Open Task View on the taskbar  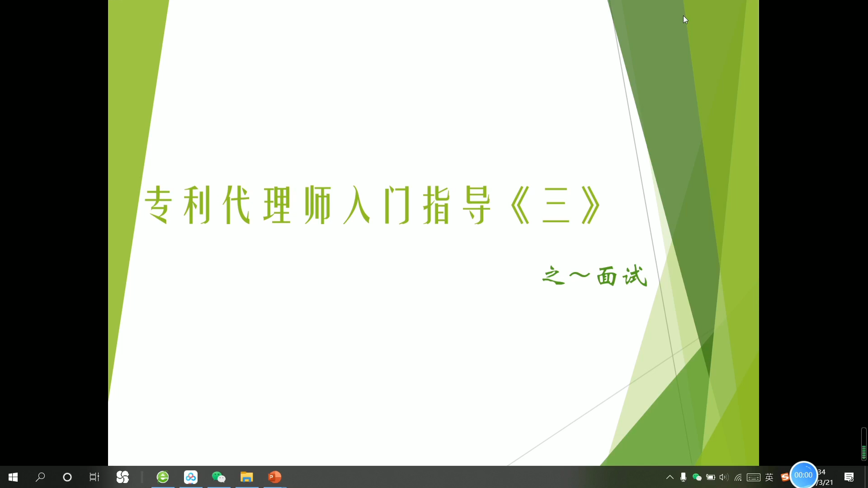[x=94, y=477]
